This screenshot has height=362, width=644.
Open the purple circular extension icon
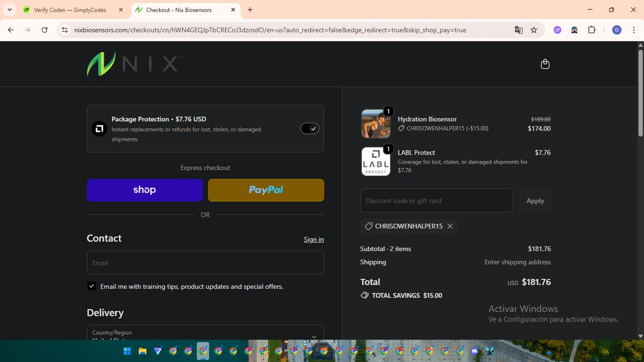[557, 30]
